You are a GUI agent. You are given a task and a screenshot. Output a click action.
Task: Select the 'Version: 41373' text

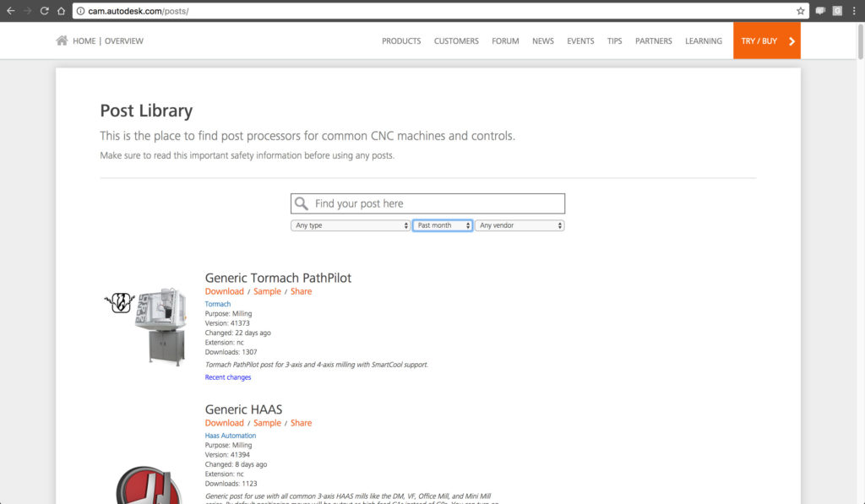227,323
